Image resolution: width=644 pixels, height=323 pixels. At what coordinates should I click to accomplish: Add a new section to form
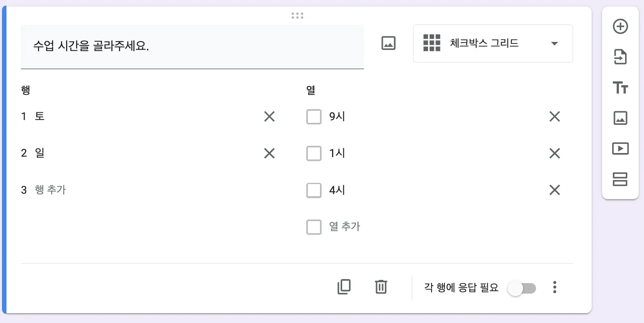620,179
